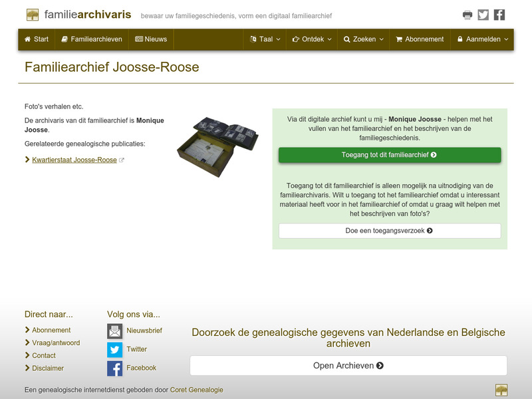The width and height of the screenshot is (532, 399).
Task: Open the Taal language dropdown
Action: [x=262, y=39]
